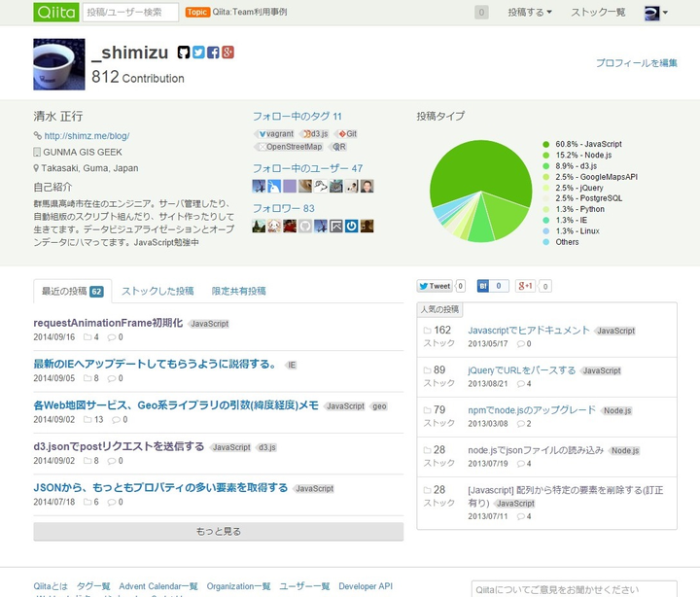Open the user avatar menu in header
The image size is (700, 597).
(x=656, y=13)
